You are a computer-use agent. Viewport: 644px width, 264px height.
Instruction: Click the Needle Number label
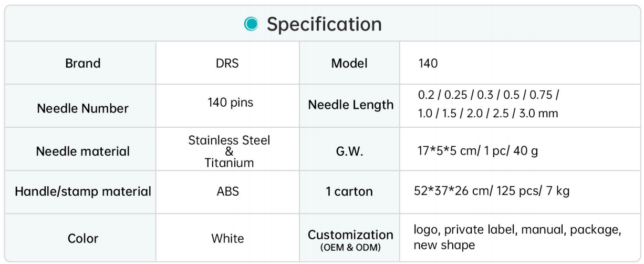tap(83, 108)
